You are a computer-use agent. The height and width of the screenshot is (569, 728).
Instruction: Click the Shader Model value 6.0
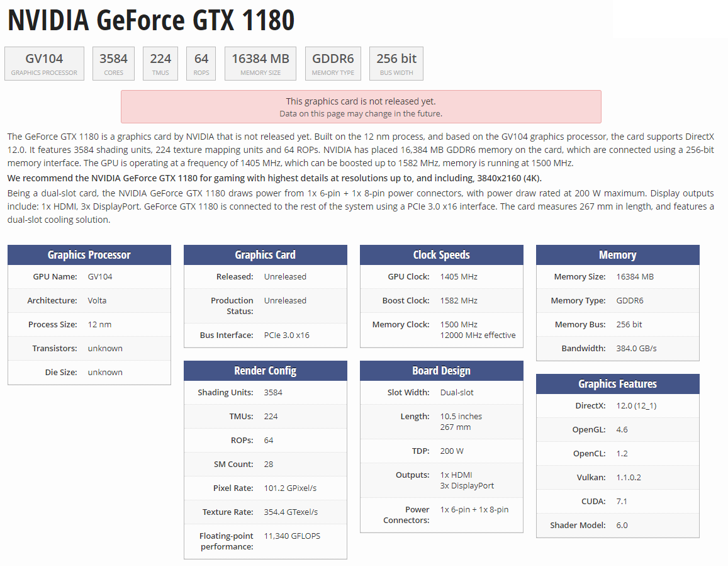(622, 526)
